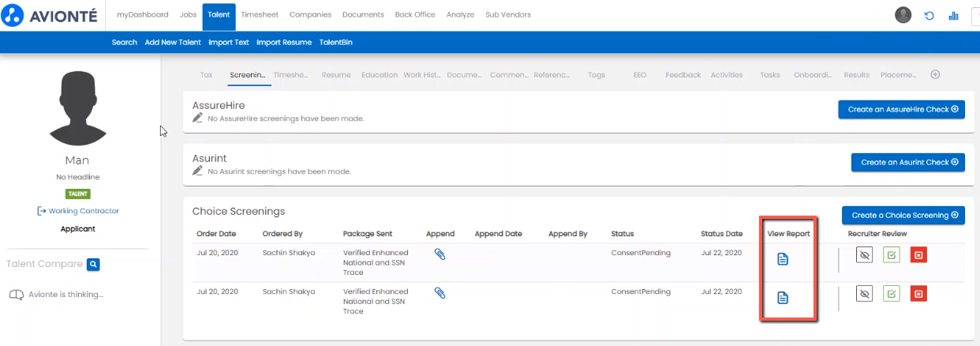Image resolution: width=980 pixels, height=346 pixels.
Task: Click Create an AssureHire Check button
Action: [901, 110]
